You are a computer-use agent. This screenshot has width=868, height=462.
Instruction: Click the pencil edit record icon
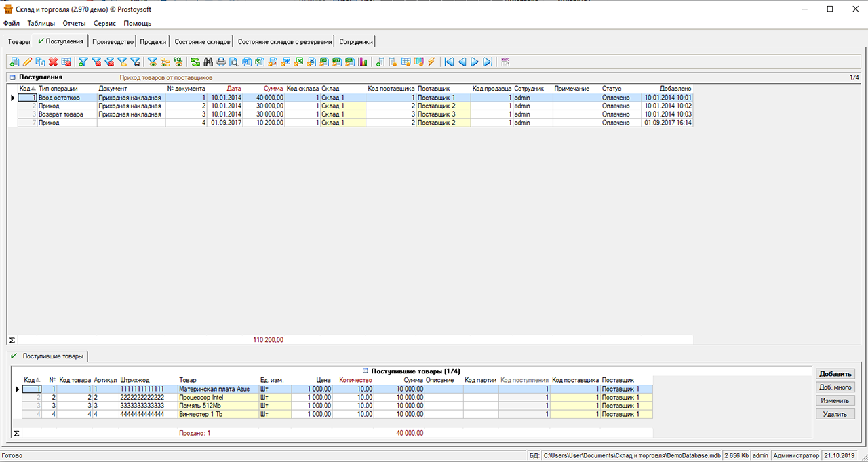coord(28,62)
